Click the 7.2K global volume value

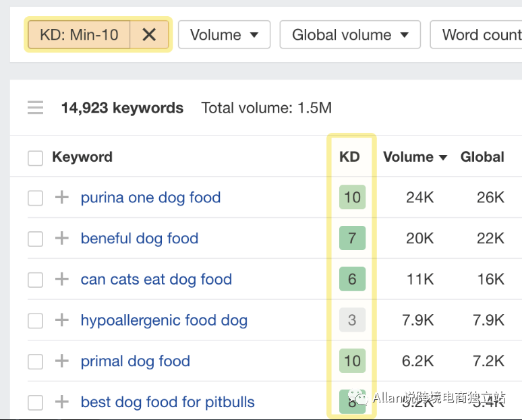[488, 361]
